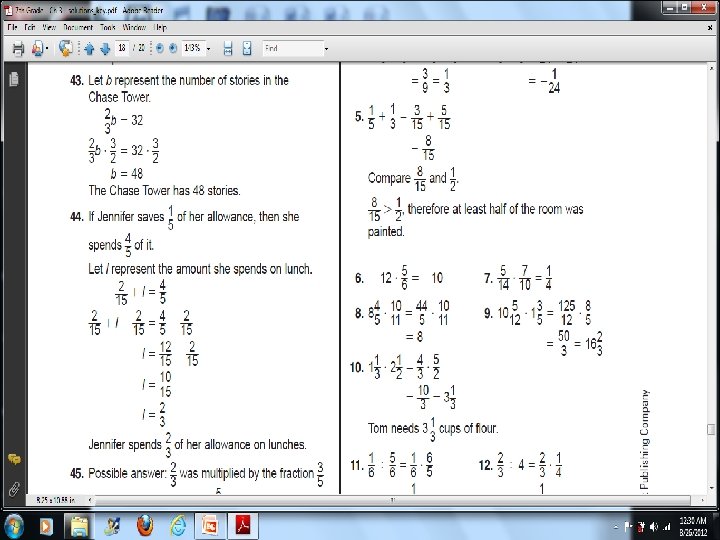Click the network signal tray icon
Viewport: 720px width, 540px height.
tap(666, 527)
